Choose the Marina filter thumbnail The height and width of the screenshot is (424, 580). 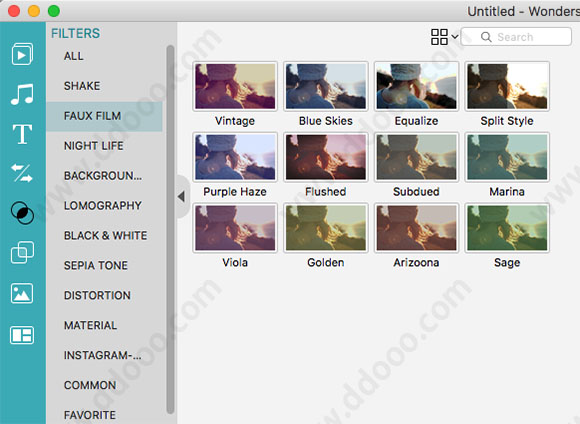pyautogui.click(x=507, y=157)
